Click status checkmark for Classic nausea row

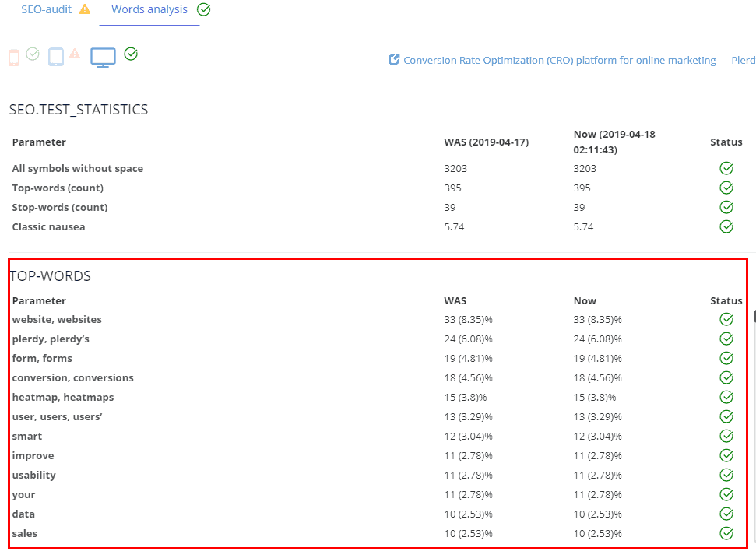(x=726, y=226)
